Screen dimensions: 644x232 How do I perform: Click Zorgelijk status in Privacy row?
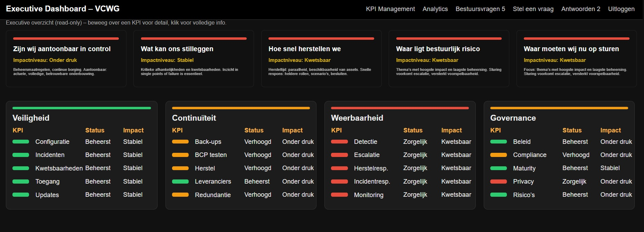click(574, 182)
